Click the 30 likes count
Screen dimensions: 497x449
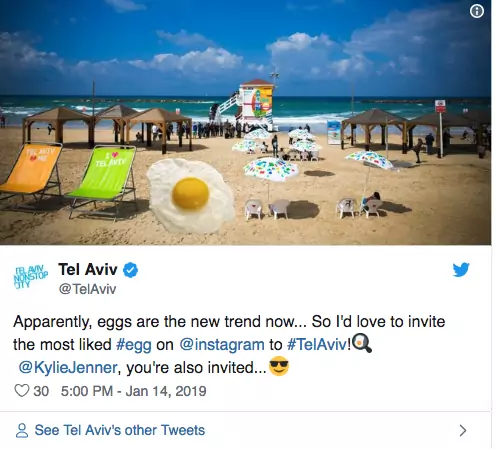[x=41, y=391]
